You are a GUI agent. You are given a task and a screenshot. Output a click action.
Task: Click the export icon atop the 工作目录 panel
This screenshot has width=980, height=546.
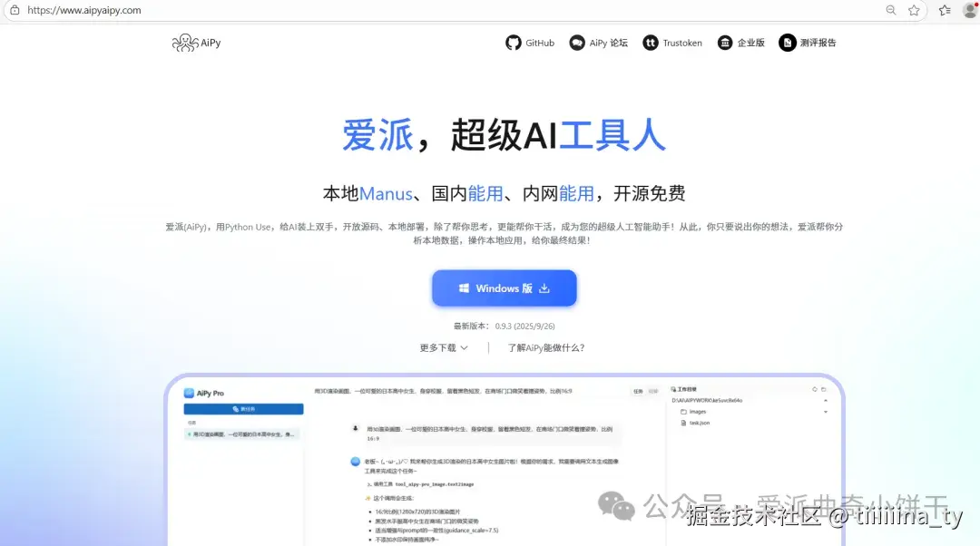(x=823, y=389)
